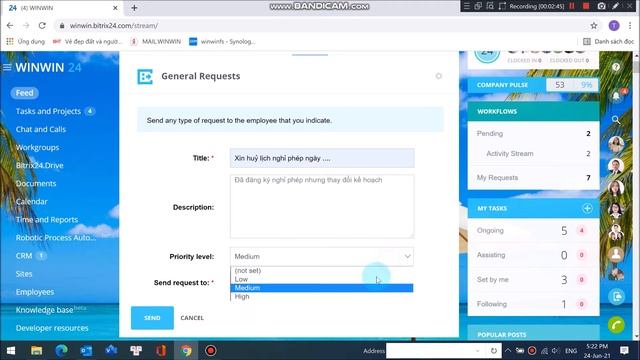Click the search magnifier icon in right bar

pos(616,120)
